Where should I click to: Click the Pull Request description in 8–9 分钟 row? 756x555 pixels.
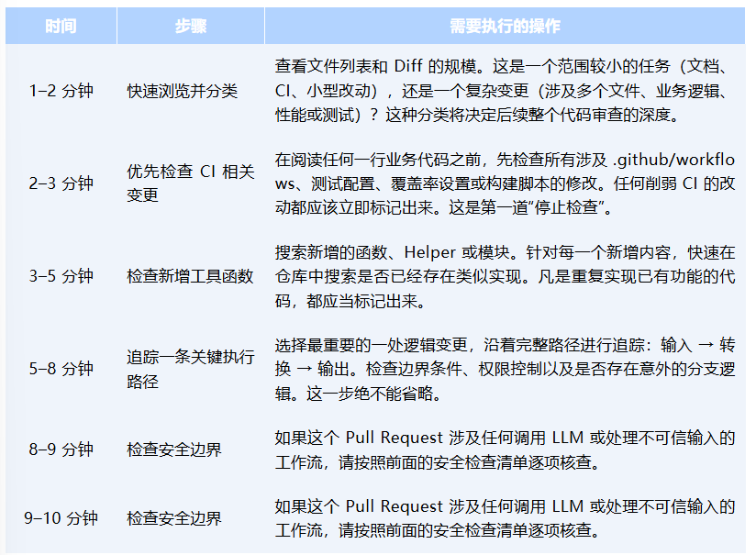pyautogui.click(x=505, y=450)
